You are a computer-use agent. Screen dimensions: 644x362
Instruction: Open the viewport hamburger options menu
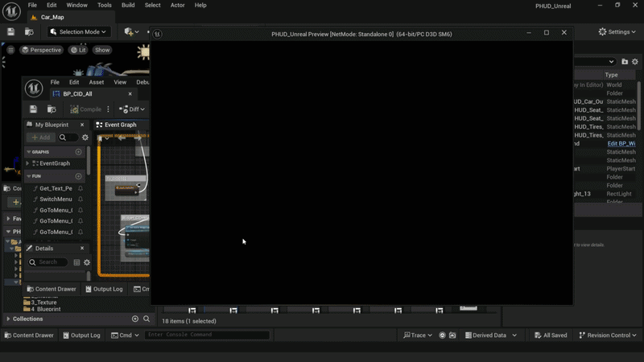[10, 50]
